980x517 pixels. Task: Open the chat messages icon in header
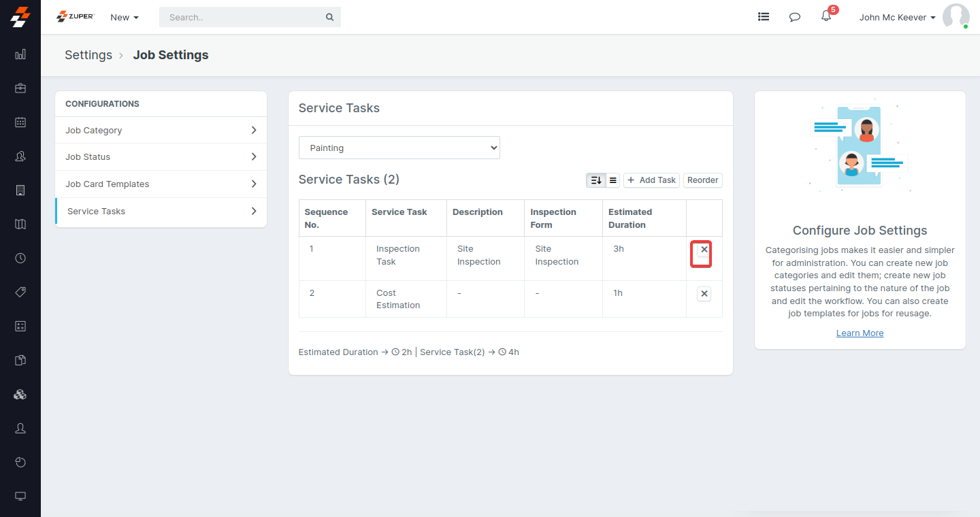pyautogui.click(x=795, y=17)
